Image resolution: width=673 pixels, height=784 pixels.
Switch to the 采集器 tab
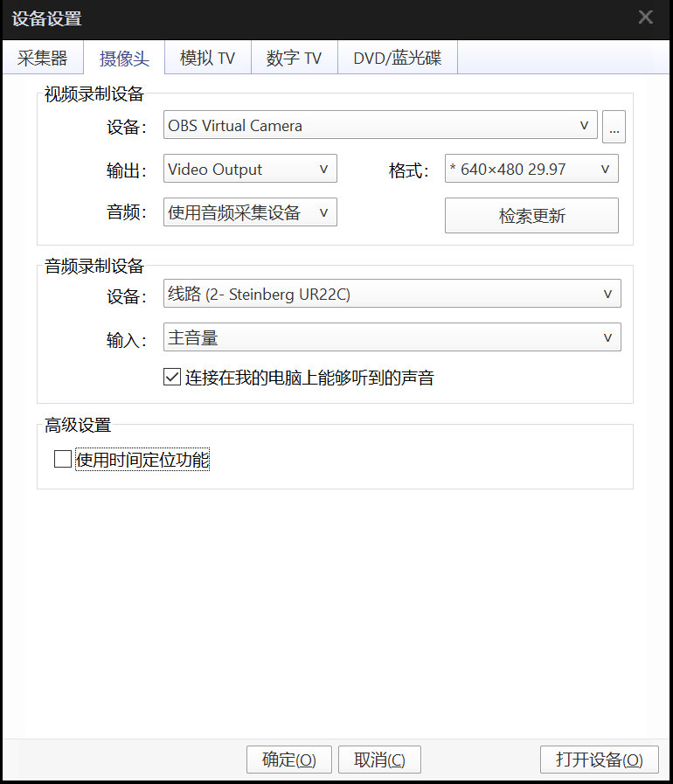click(43, 58)
